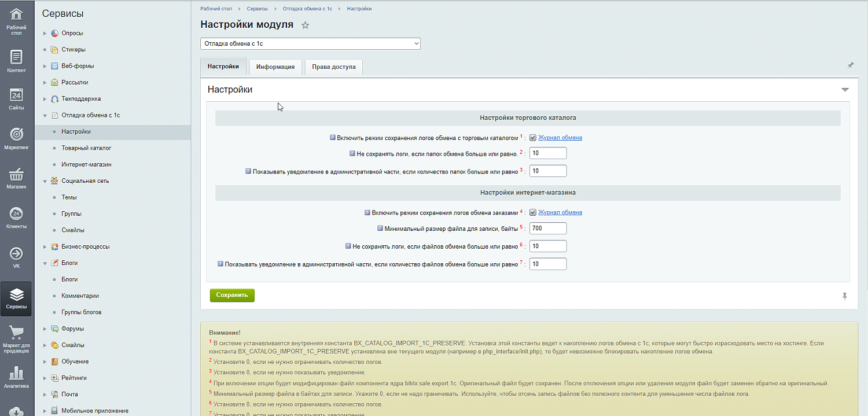The image size is (868, 416).
Task: Click the Контент sidebar icon
Action: 16,58
